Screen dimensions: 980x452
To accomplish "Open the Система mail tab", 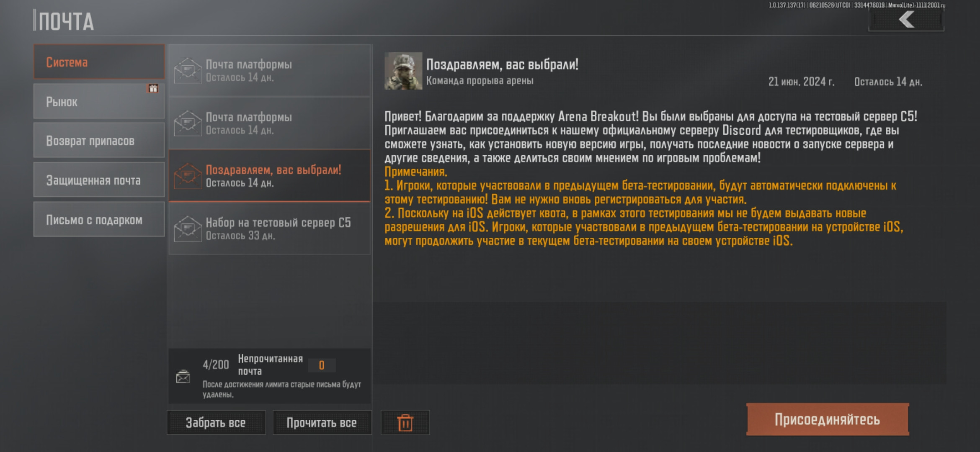I will coord(99,62).
